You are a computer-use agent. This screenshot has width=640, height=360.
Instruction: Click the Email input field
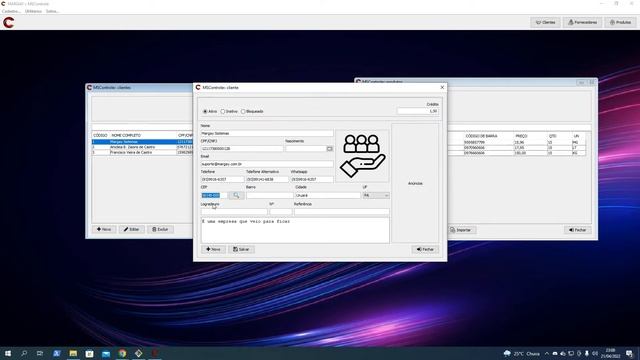tap(267, 164)
